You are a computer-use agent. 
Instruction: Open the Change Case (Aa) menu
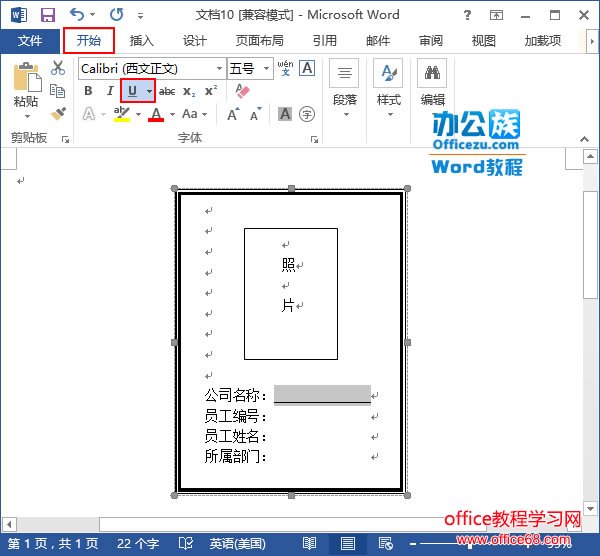[194, 114]
